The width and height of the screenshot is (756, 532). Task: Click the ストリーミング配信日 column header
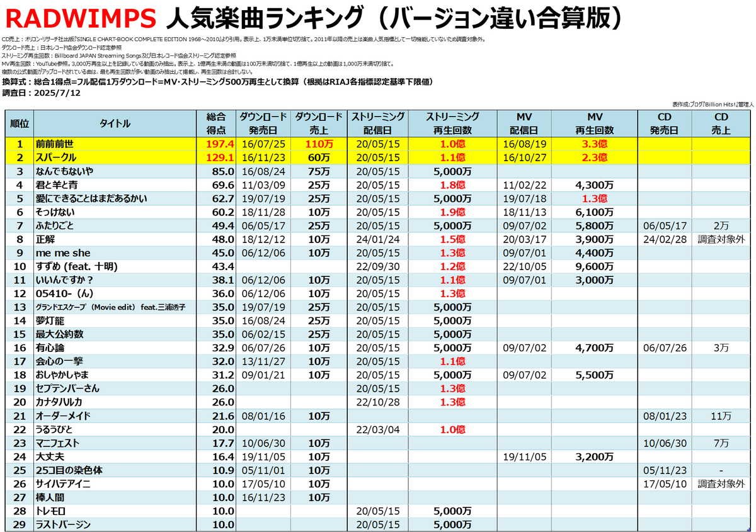coord(378,123)
